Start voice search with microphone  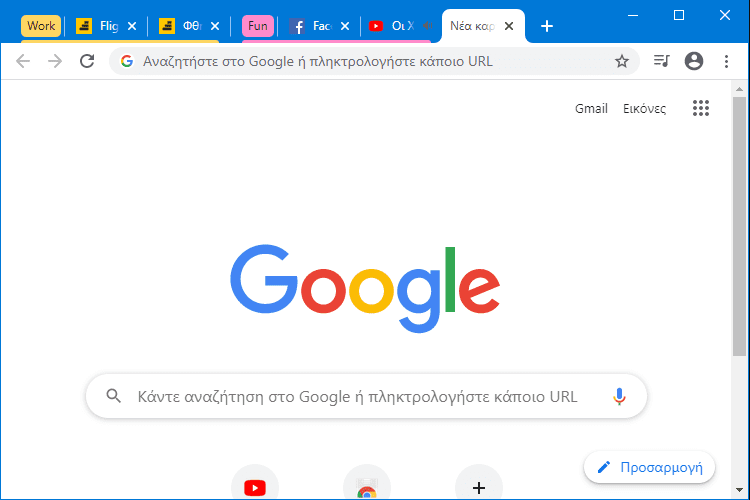pyautogui.click(x=619, y=396)
